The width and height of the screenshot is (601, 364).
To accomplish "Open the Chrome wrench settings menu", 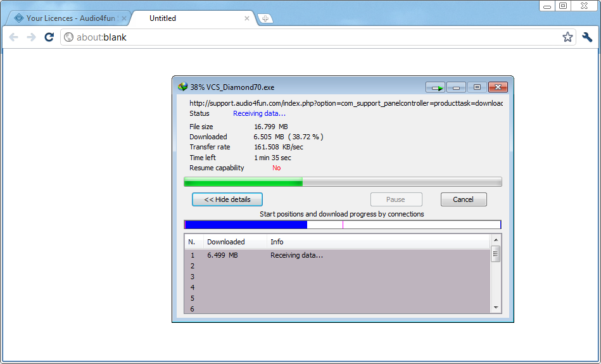I will 587,37.
